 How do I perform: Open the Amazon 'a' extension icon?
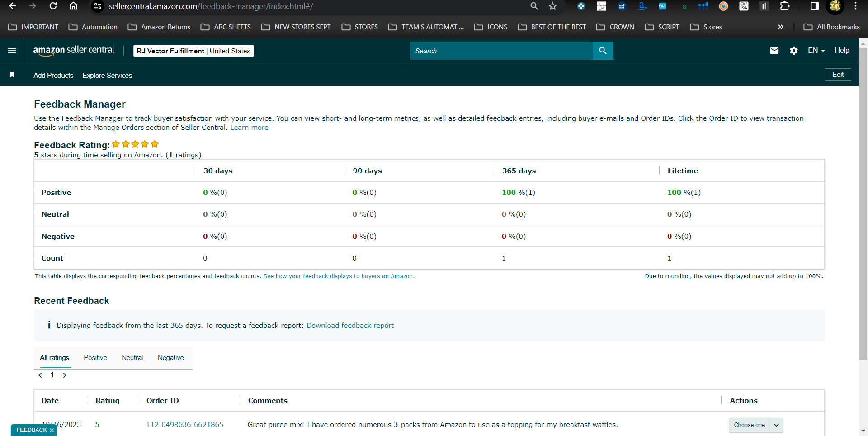tap(642, 6)
